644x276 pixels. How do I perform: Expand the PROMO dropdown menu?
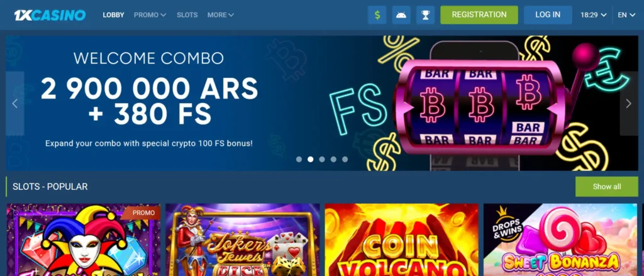pyautogui.click(x=150, y=15)
